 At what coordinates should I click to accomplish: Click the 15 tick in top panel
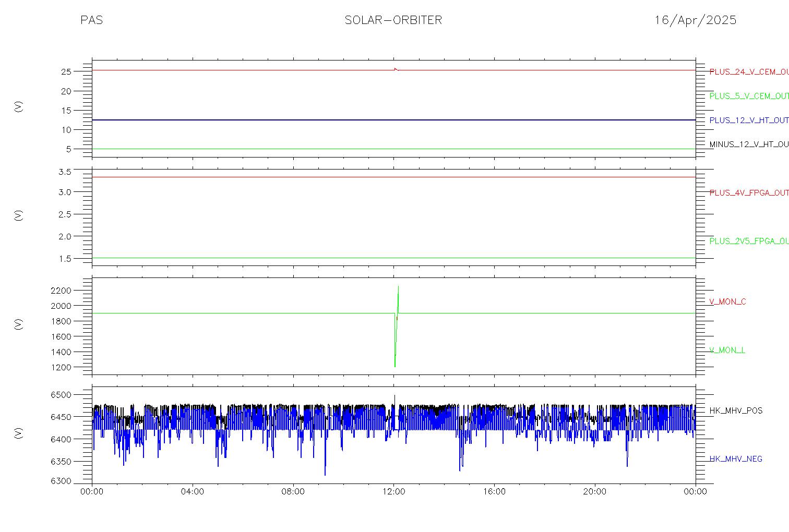tap(66, 110)
